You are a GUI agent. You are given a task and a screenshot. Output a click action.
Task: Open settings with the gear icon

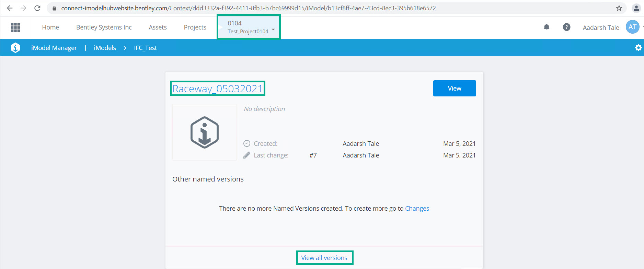point(638,48)
